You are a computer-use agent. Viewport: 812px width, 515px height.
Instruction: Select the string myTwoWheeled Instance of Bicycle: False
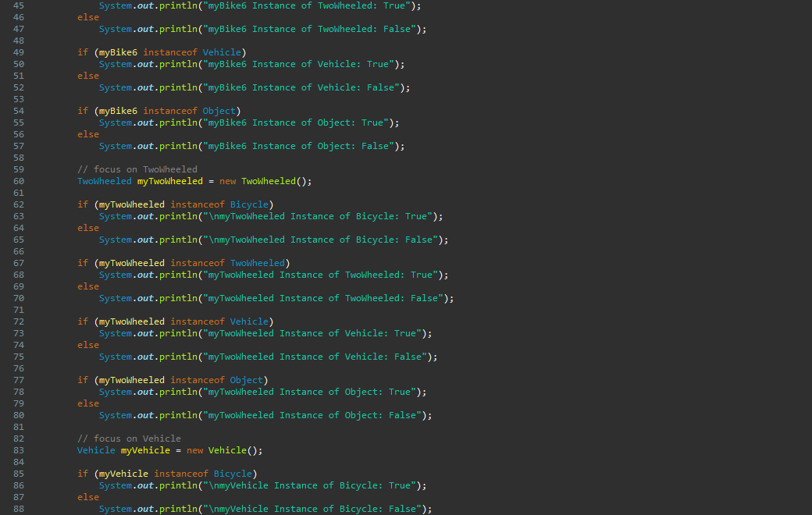point(324,240)
